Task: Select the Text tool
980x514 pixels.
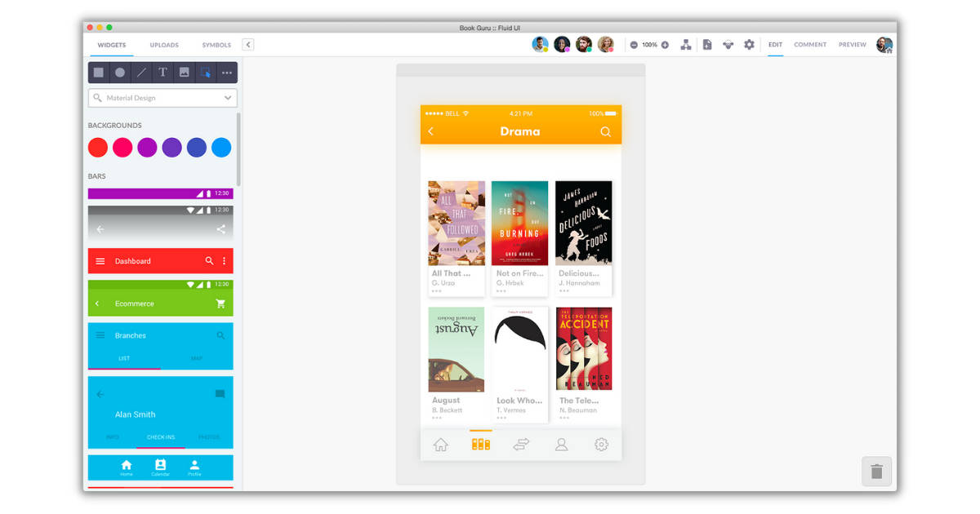Action: [x=162, y=73]
